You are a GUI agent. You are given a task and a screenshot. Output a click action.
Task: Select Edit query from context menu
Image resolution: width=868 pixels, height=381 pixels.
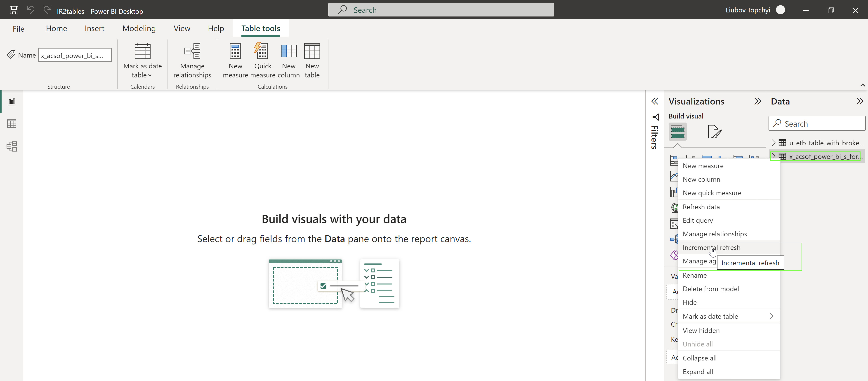pyautogui.click(x=698, y=220)
